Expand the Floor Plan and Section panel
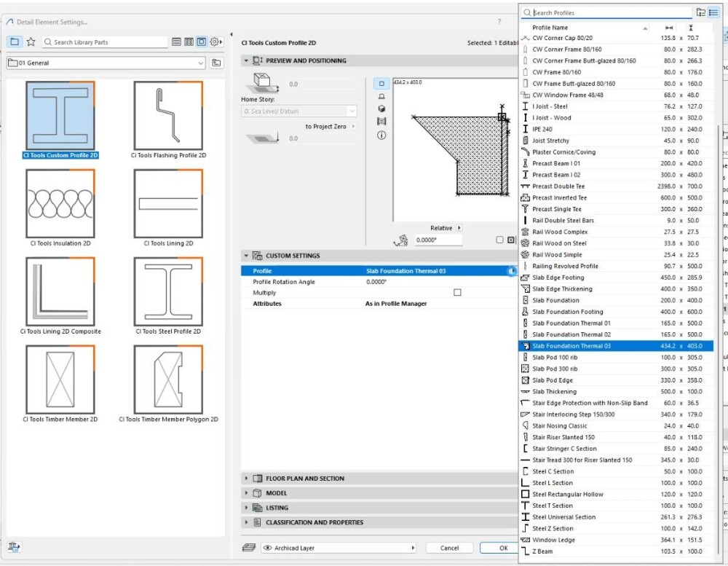The height and width of the screenshot is (566, 728). pos(305,479)
